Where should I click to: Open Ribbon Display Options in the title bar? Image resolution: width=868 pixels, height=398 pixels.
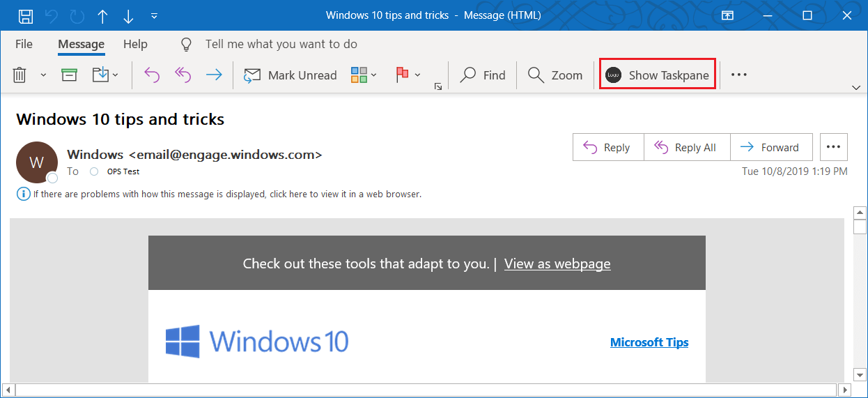click(x=727, y=15)
